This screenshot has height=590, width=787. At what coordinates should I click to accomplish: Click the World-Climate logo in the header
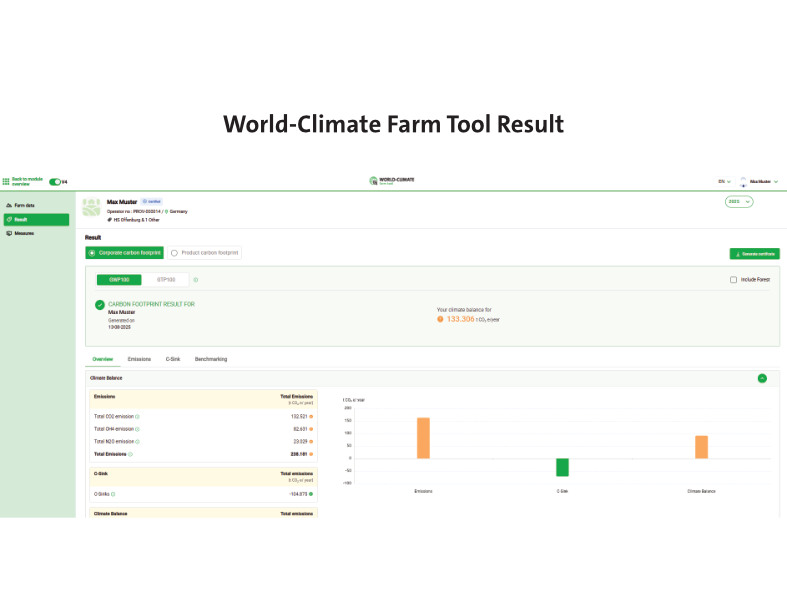[392, 181]
